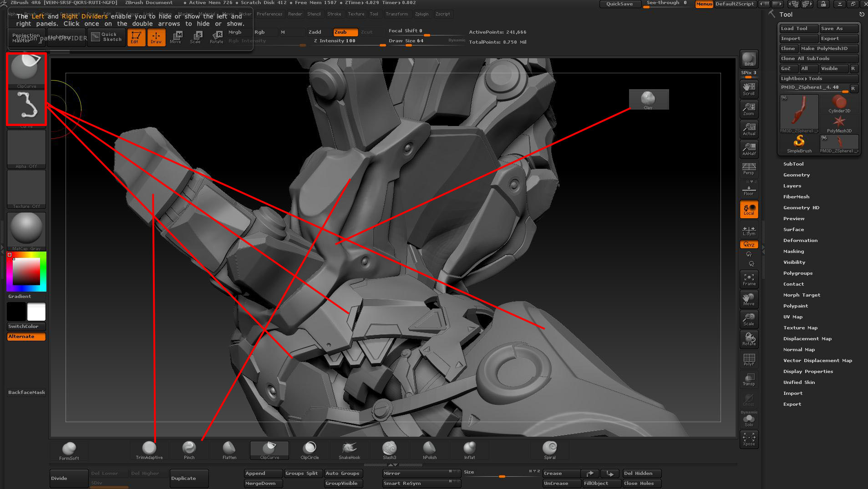Toggle Solo mode
Viewport: 868px width, 489px height.
pos(749,420)
